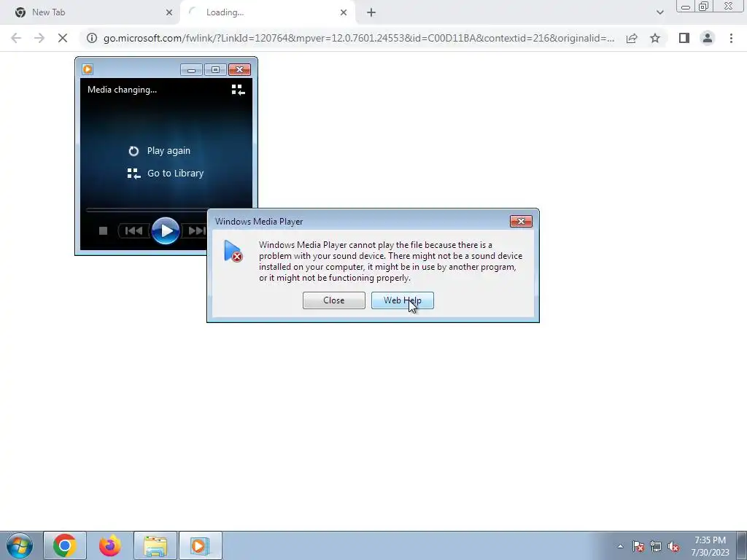Close the Windows Media Player error dialog with its X button
The width and height of the screenshot is (747, 560).
521,222
